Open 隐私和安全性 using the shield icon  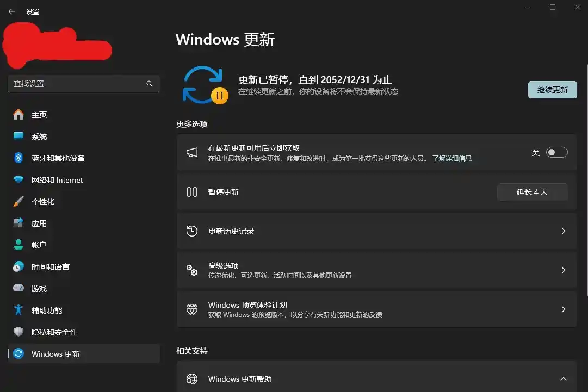coord(18,332)
